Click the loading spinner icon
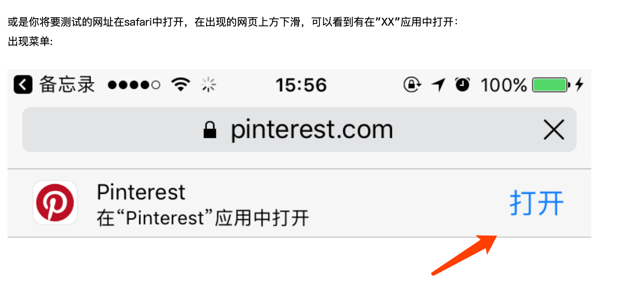 click(x=208, y=84)
